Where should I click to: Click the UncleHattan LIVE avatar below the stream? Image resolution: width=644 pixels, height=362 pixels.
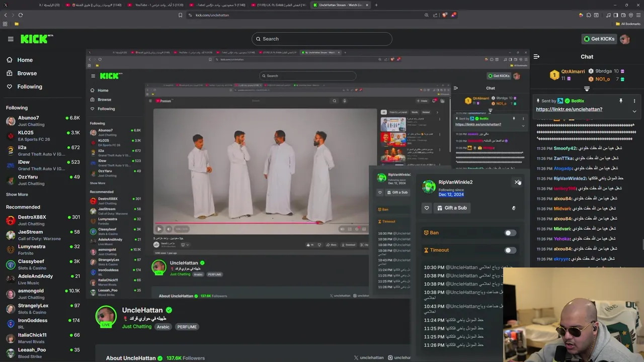click(x=106, y=317)
